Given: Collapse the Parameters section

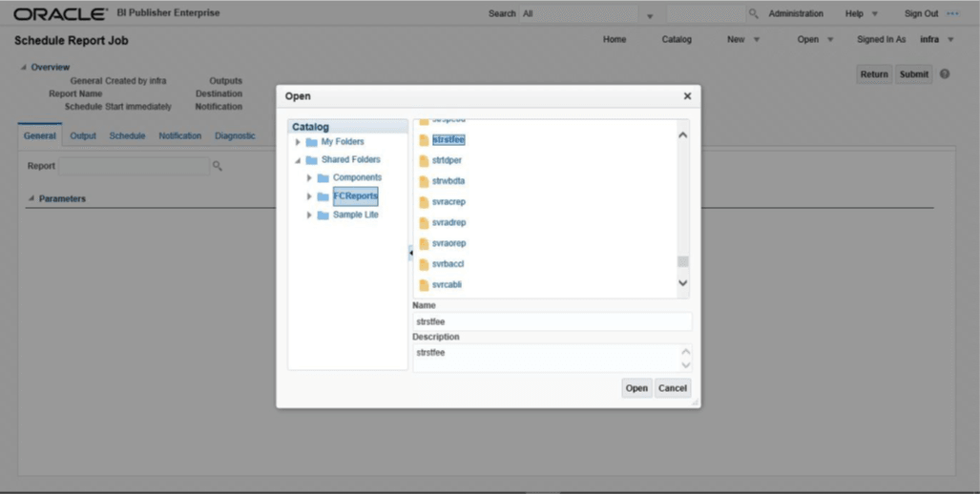Looking at the screenshot, I should pos(31,198).
